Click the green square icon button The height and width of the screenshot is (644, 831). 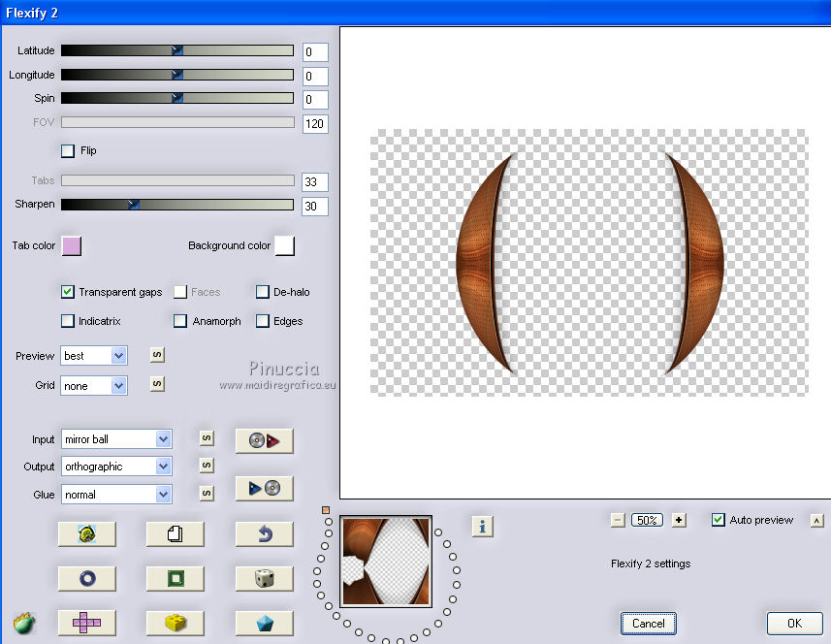tap(175, 579)
